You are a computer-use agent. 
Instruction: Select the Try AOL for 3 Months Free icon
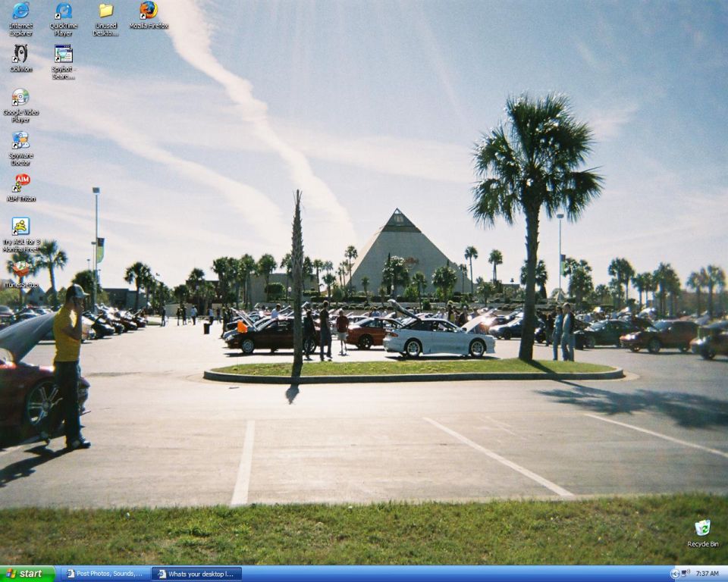pos(21,234)
